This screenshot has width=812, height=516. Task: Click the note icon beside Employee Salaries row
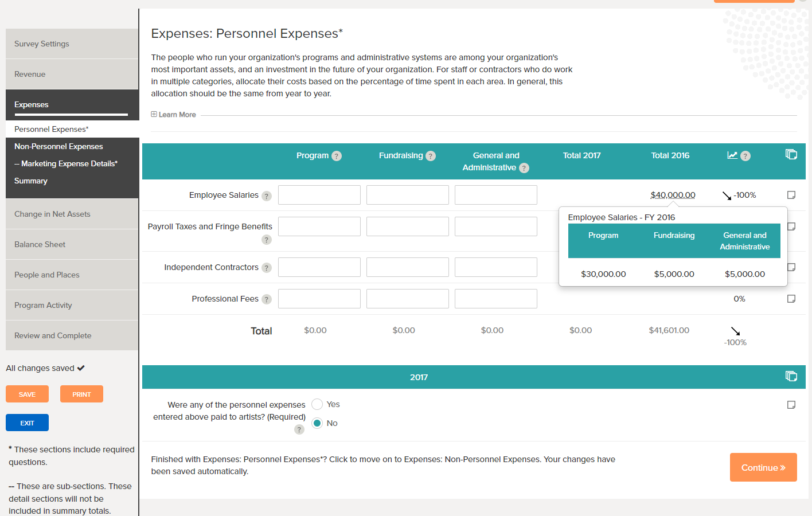pyautogui.click(x=791, y=195)
